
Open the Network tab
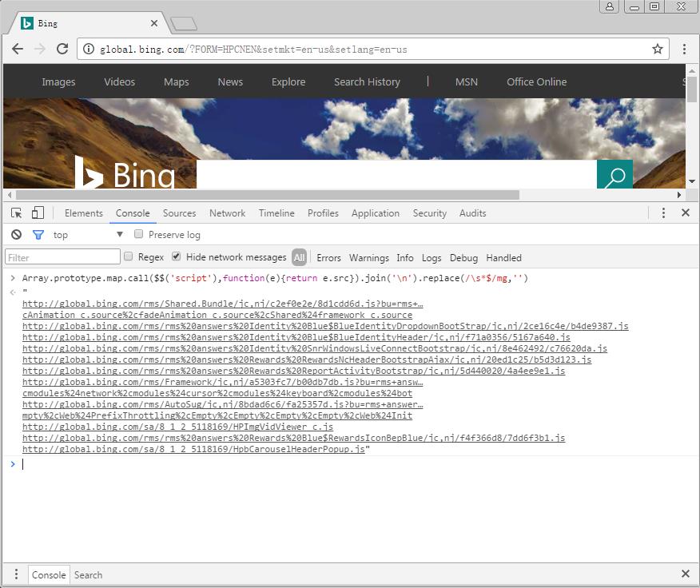[227, 213]
